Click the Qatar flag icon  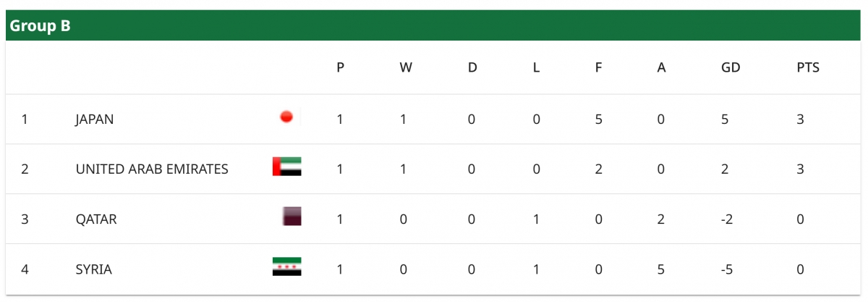click(x=292, y=217)
